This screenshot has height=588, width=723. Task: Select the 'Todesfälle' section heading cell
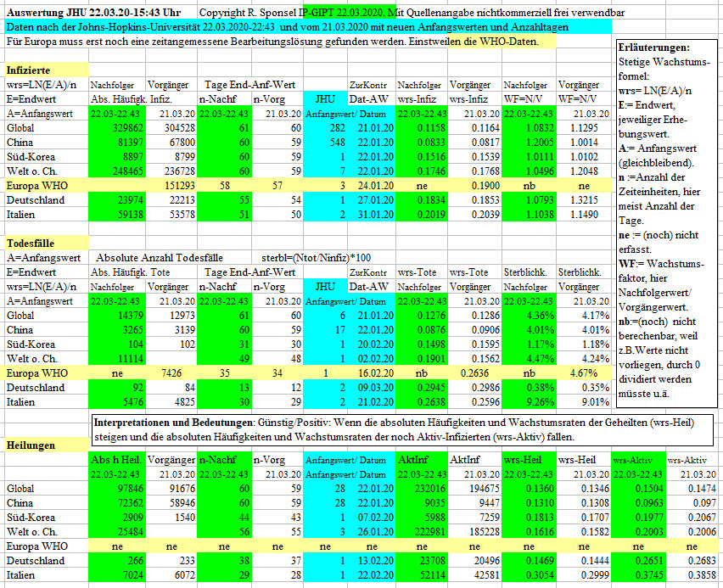[47, 243]
